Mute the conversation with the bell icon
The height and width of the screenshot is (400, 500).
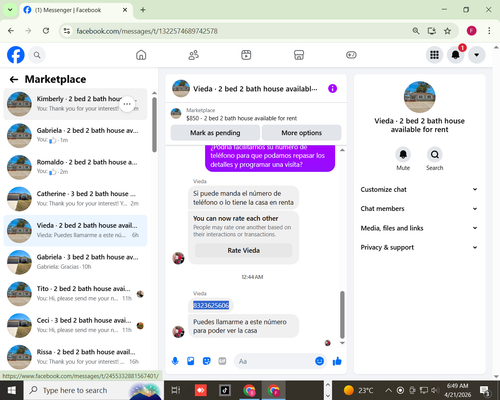click(x=403, y=154)
